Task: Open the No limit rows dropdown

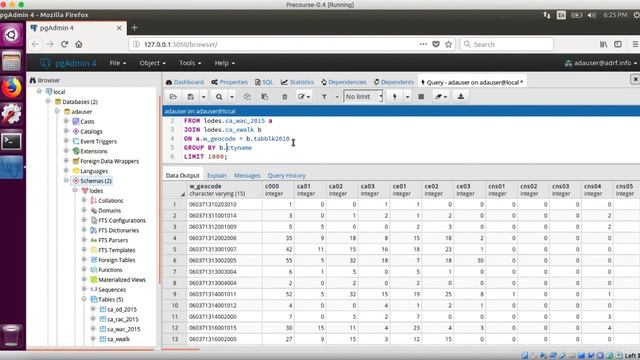Action: 363,97
